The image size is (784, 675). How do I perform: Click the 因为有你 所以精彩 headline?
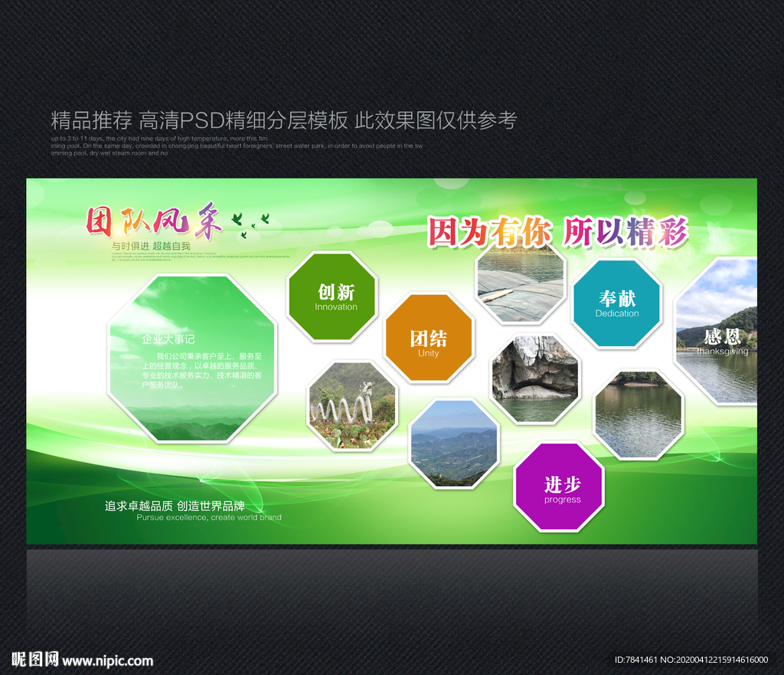pyautogui.click(x=558, y=231)
